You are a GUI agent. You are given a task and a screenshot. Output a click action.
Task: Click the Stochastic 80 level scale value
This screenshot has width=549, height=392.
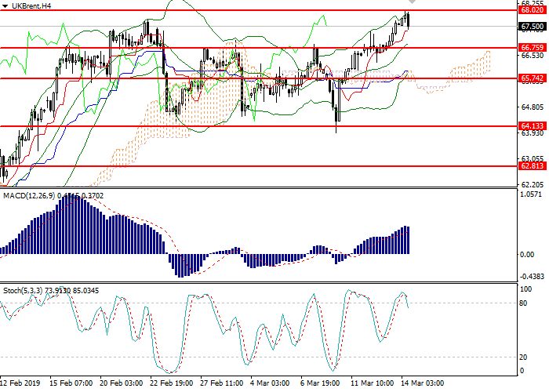pos(527,303)
